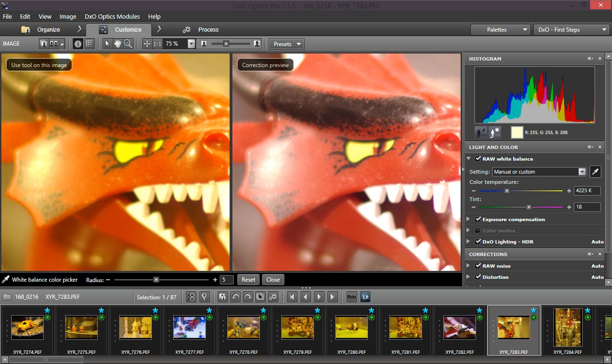Show highlight clipping with the sun icon
This screenshot has height=364, width=612.
[x=495, y=133]
